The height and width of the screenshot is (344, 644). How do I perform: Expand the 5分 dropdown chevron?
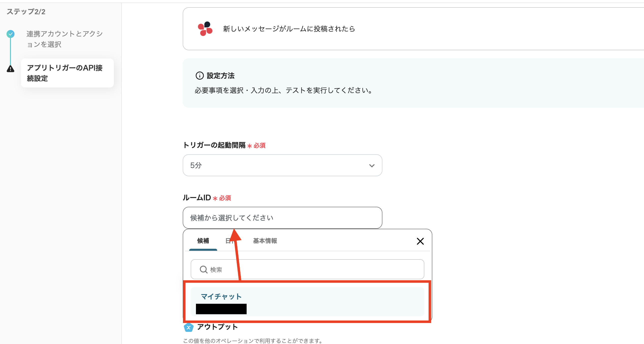(372, 165)
